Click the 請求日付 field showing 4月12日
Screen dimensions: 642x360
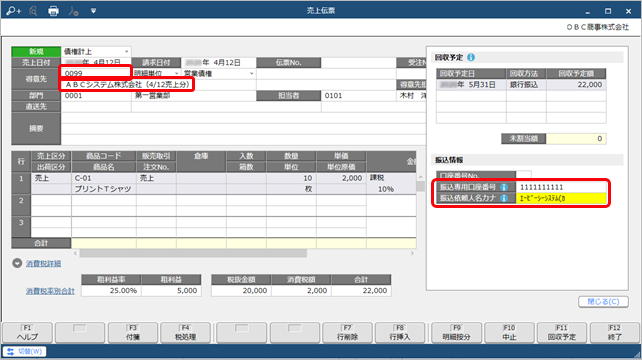(x=219, y=63)
